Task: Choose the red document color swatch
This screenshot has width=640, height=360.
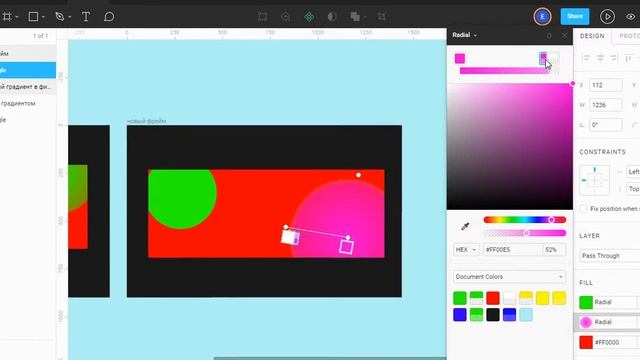Action: tap(493, 298)
